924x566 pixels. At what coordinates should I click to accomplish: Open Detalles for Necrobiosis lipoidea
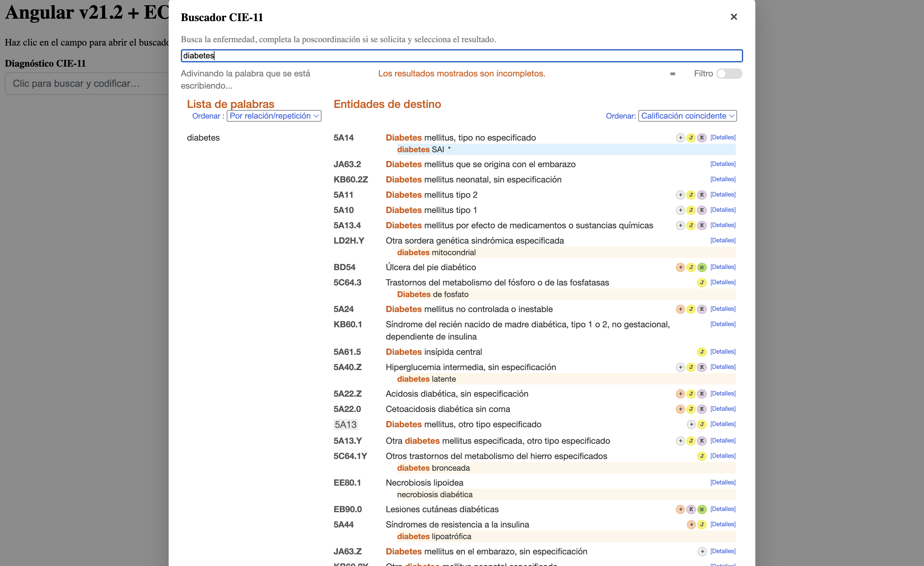(x=723, y=482)
